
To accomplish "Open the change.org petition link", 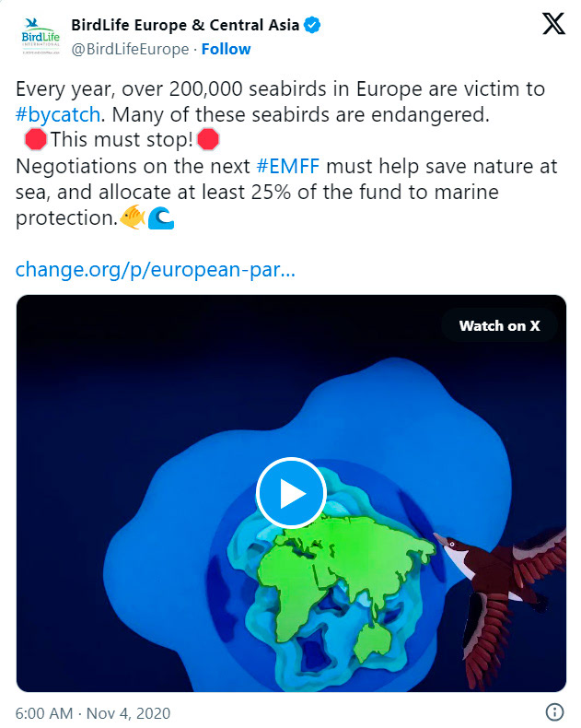I will point(156,269).
